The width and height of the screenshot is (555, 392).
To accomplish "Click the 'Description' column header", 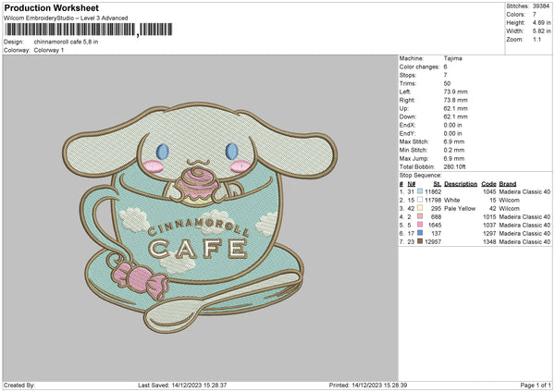I will tap(461, 184).
